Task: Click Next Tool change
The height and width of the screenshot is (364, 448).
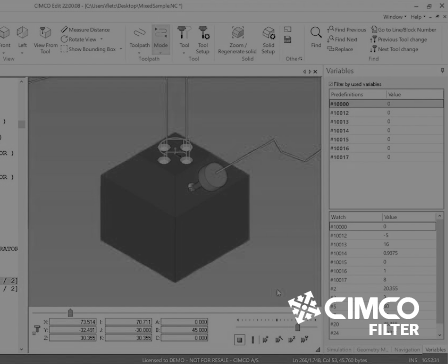Action: tap(394, 49)
